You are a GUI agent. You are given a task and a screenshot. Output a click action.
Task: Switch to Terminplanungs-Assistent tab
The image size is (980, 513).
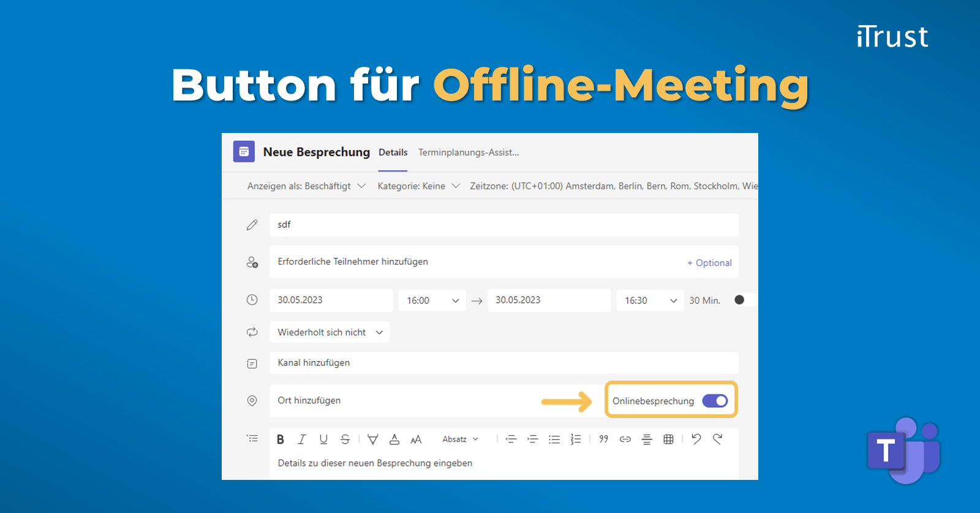click(x=469, y=152)
